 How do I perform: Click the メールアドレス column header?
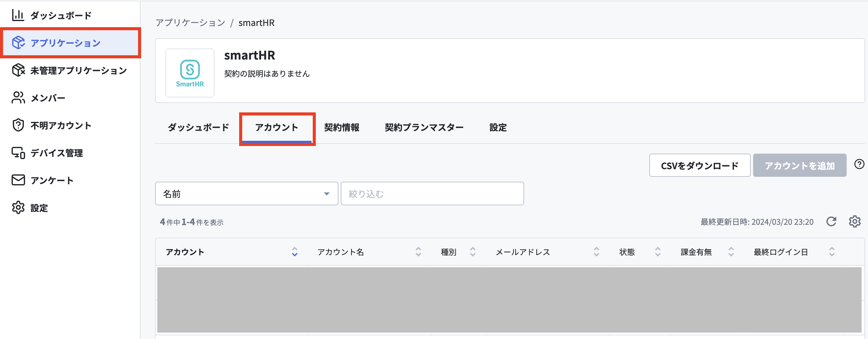coord(523,252)
